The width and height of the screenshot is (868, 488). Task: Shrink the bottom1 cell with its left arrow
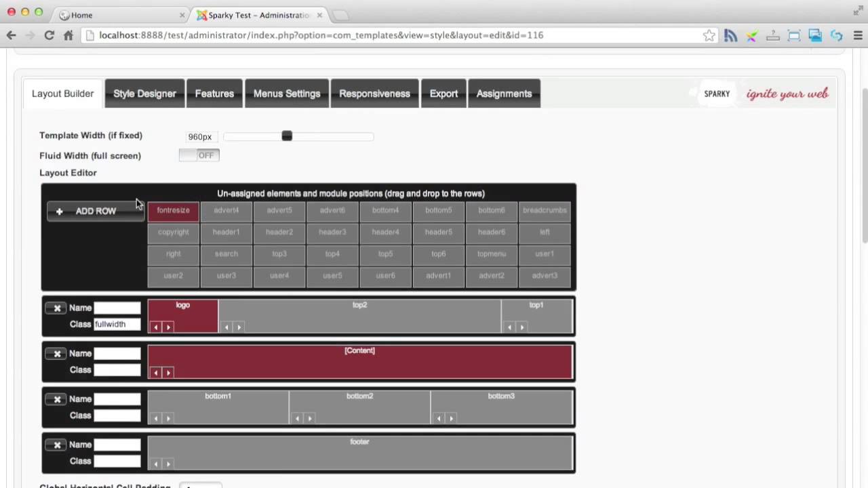click(156, 418)
